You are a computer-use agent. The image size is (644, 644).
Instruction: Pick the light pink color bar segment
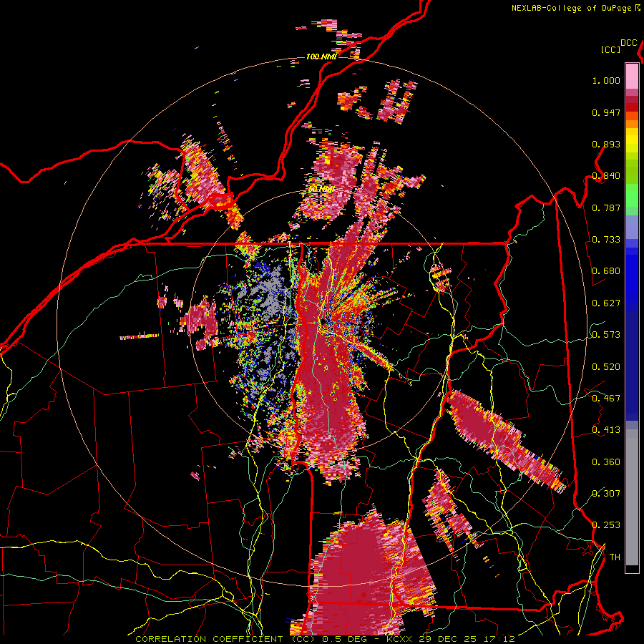(x=632, y=76)
